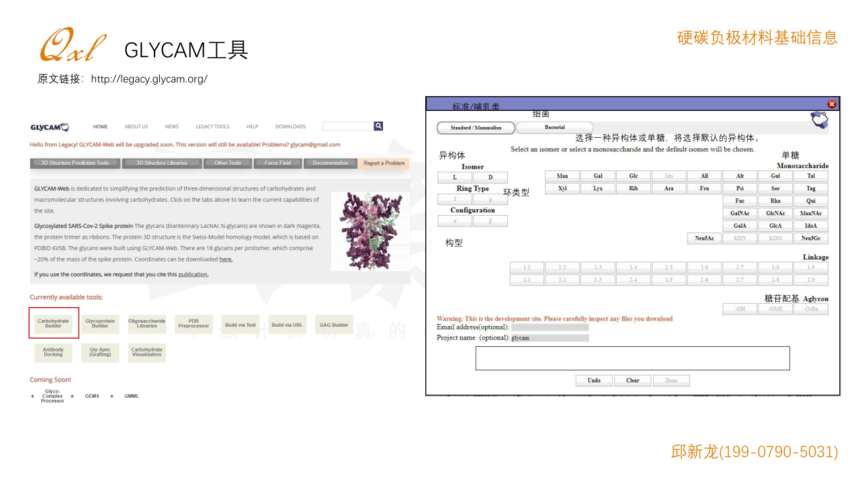Select the Rha monosaccharide
Screen dimensions: 860x484
coord(776,201)
